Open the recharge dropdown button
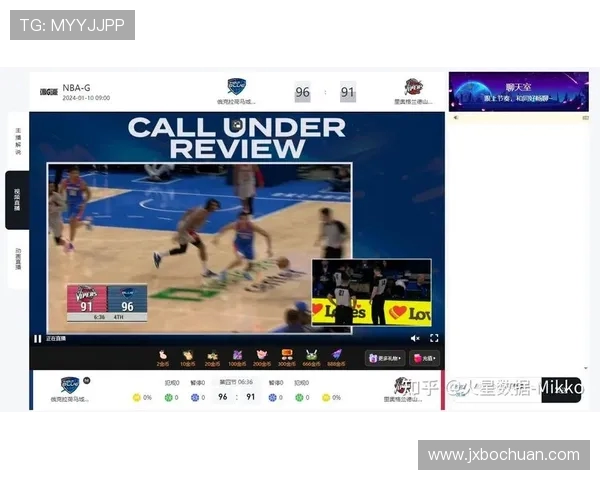Viewport: 600px width, 480px height. (425, 358)
